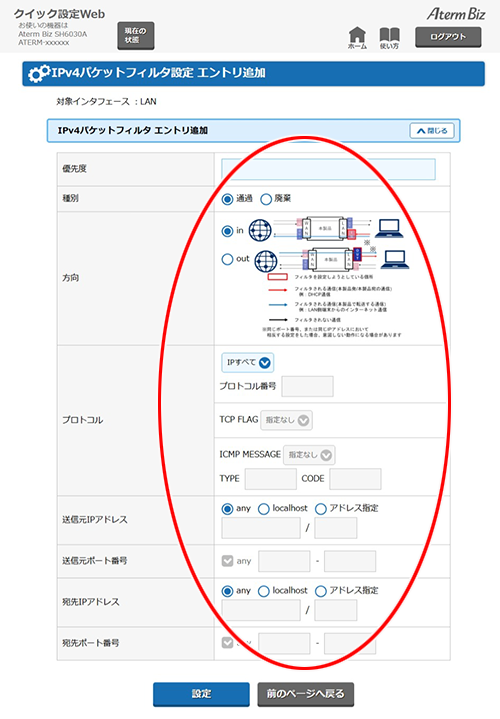Open the ICMP MESSAGE dropdown

coord(309,455)
